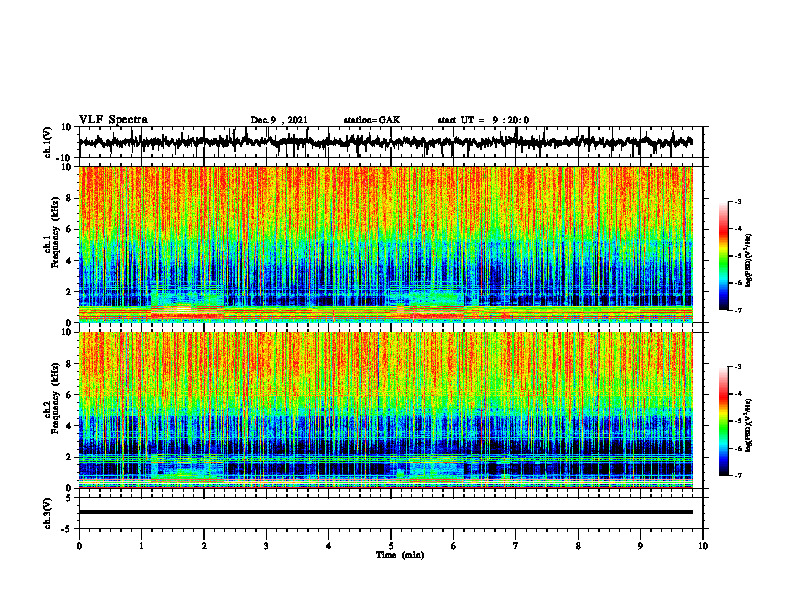Click time axis tick label "9"
792x612 pixels.
pos(640,546)
